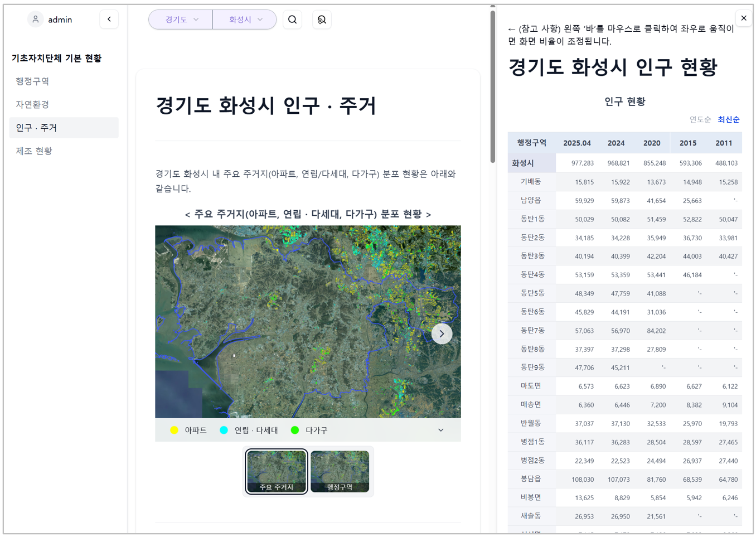The height and width of the screenshot is (537, 756).
Task: Click the green 다가구 legend dot
Action: point(295,430)
